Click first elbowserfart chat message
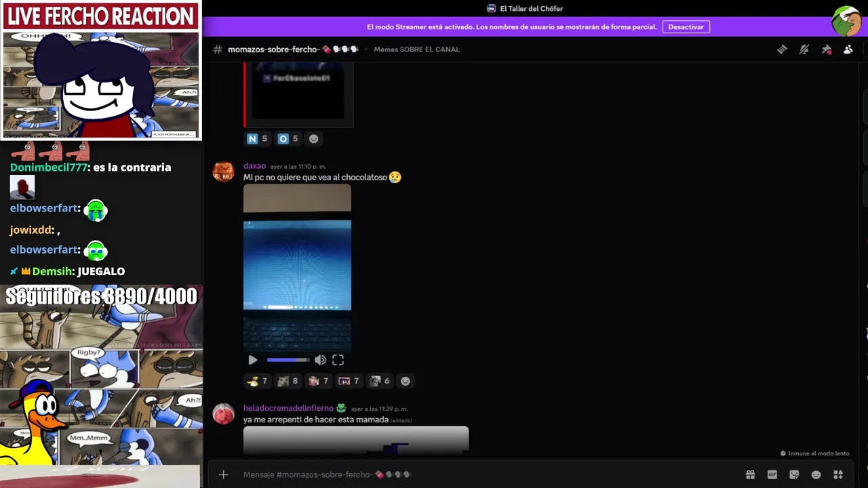Screen dimensions: 868x488 tap(59, 209)
